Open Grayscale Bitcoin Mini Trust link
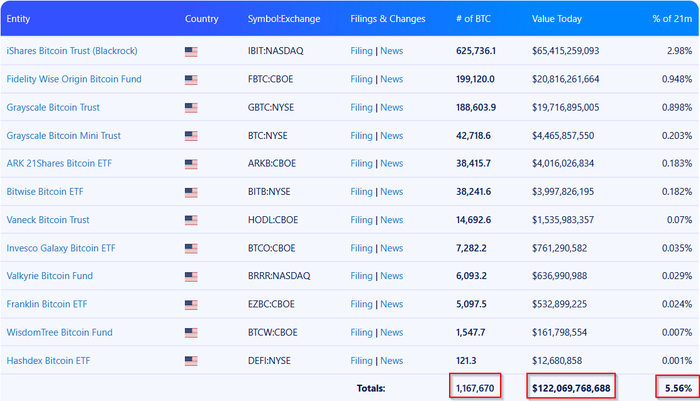 click(x=63, y=135)
